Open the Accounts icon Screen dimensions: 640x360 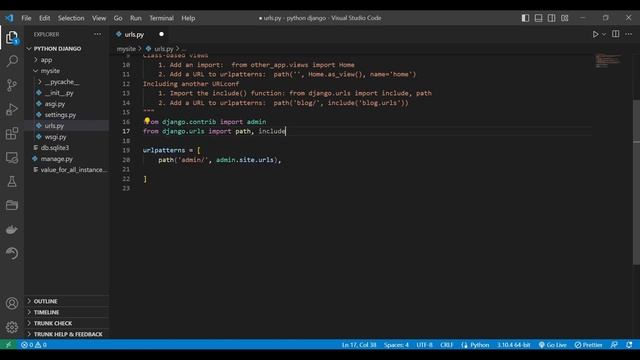click(x=12, y=303)
